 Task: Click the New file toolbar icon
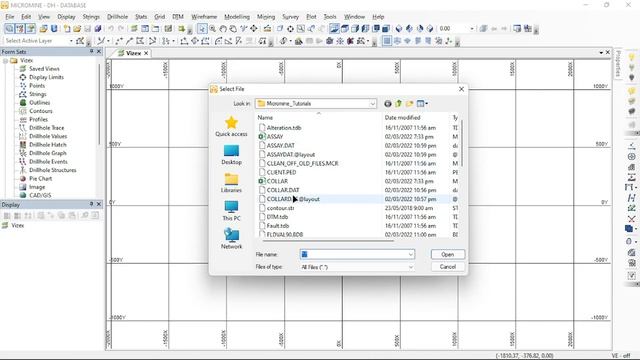(67, 29)
